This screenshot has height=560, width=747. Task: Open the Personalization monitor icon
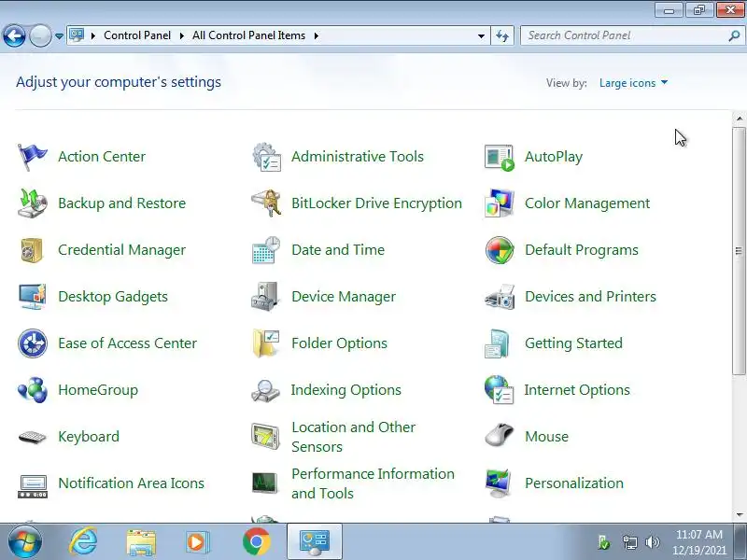click(x=499, y=483)
